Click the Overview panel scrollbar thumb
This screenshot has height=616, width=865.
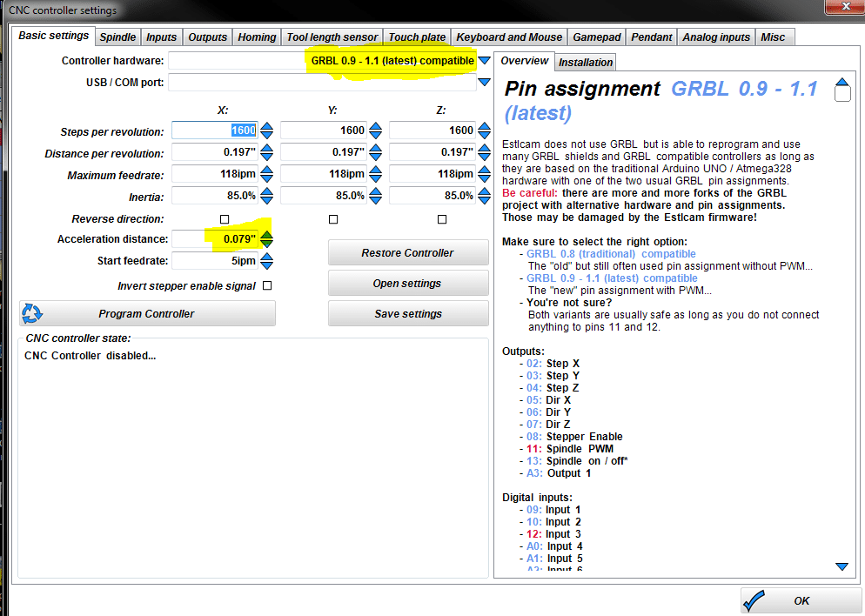(x=842, y=94)
